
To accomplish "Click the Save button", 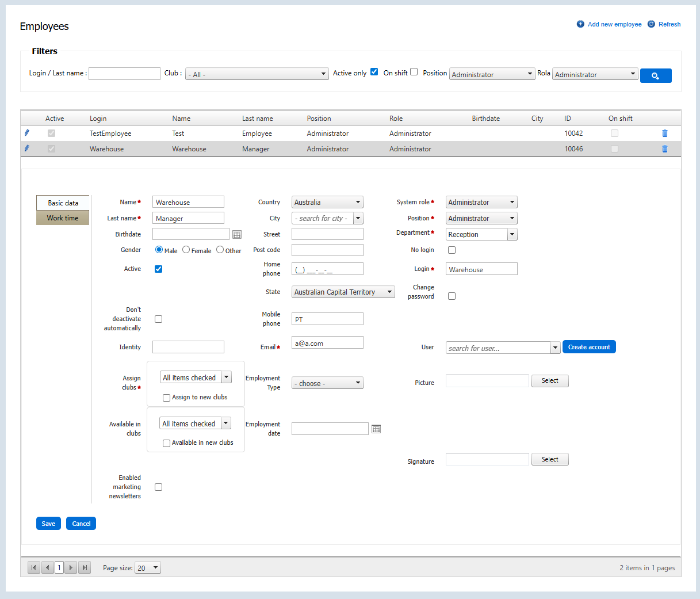I will pyautogui.click(x=48, y=524).
